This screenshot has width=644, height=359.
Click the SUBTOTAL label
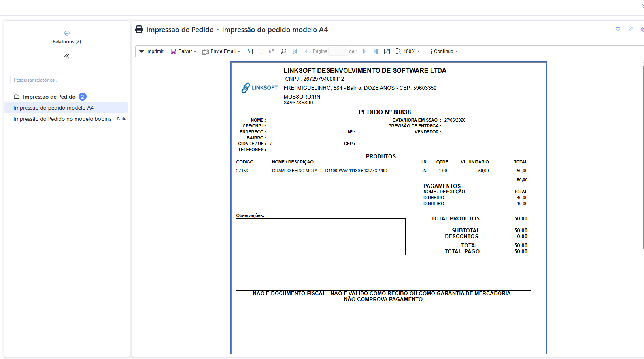tap(467, 230)
